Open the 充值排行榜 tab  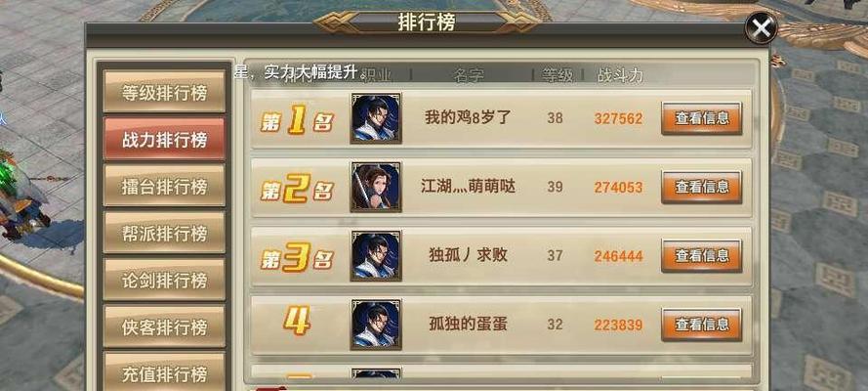164,372
